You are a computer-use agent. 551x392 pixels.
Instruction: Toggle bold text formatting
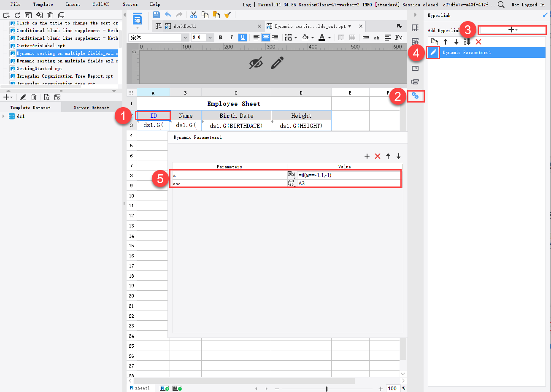coord(221,38)
